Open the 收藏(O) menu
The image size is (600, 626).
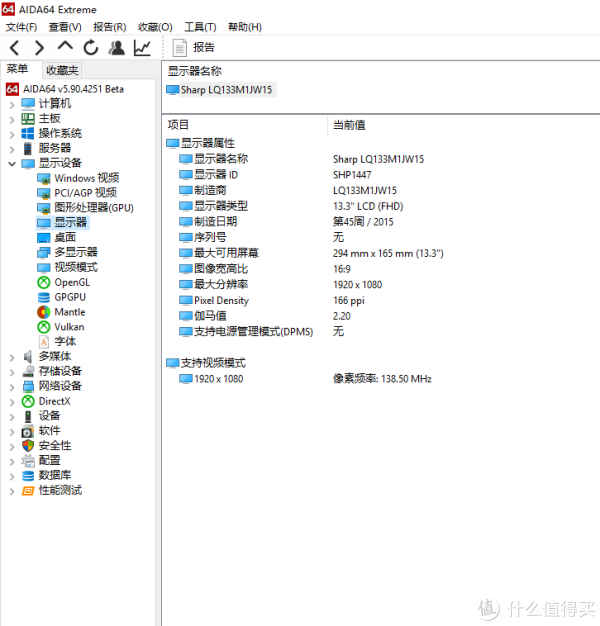155,27
